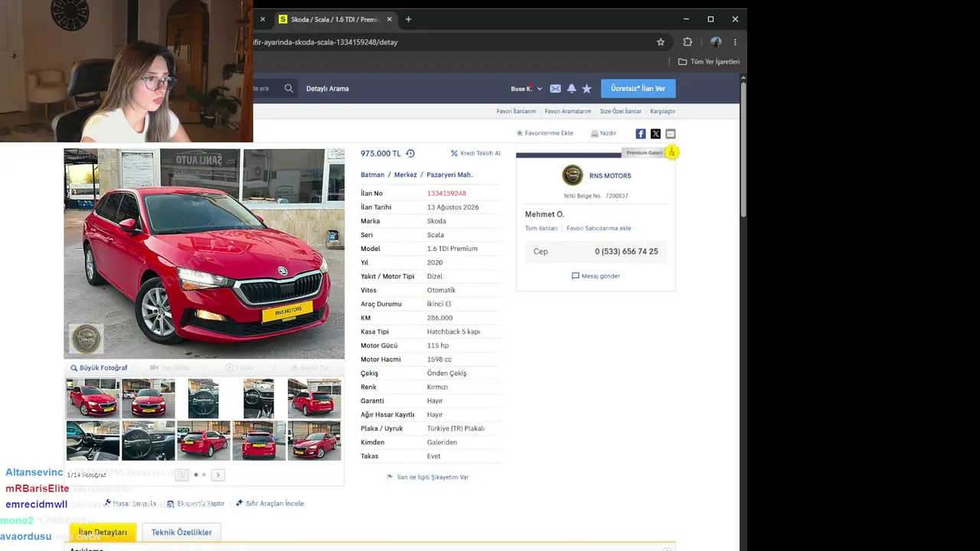Click the Motor Hacmi value 1598 cc
The image size is (980, 551).
[x=439, y=360]
